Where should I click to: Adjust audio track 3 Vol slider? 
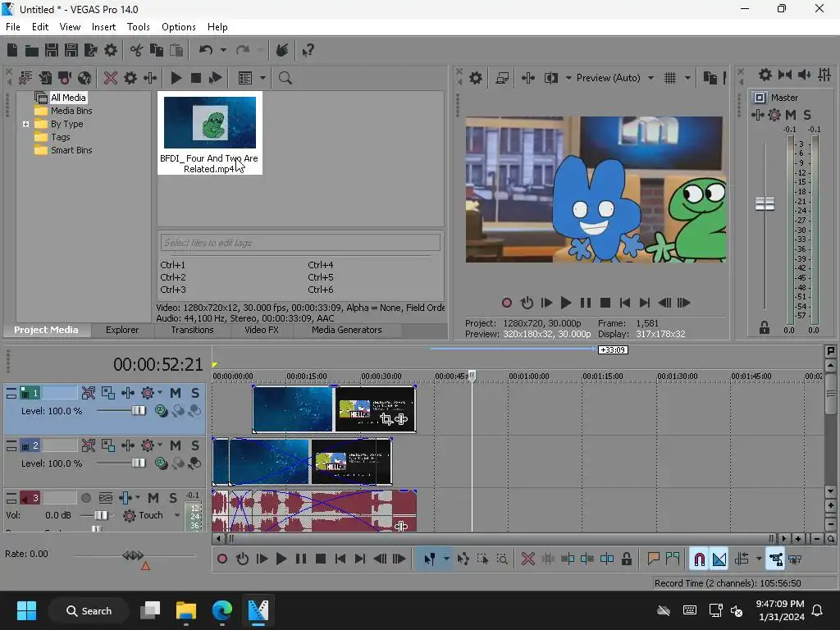coord(100,515)
